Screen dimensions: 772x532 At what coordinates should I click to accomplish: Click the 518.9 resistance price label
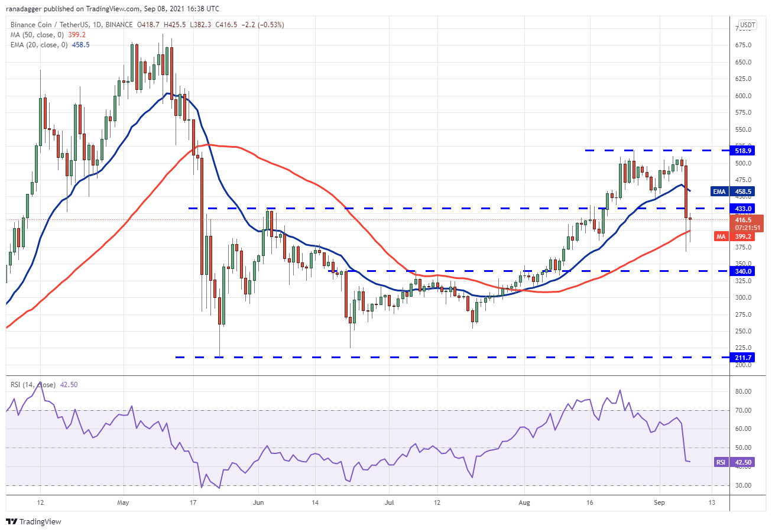click(744, 151)
